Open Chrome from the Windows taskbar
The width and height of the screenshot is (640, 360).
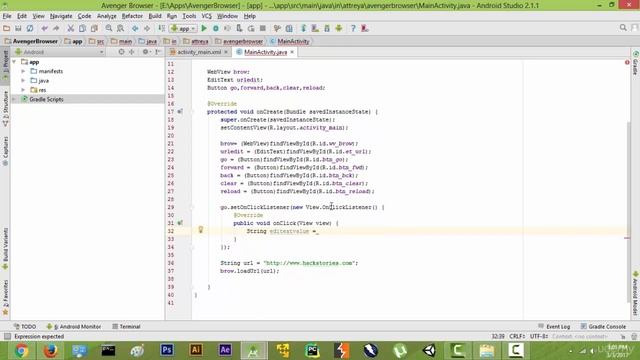click(x=21, y=351)
